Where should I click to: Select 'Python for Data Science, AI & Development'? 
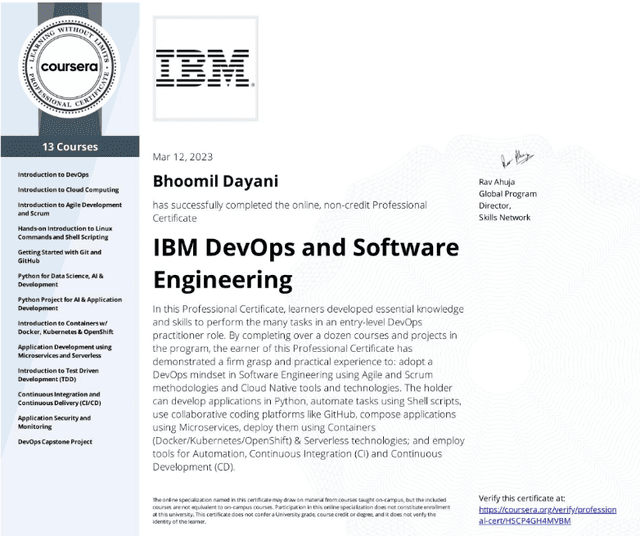point(60,280)
